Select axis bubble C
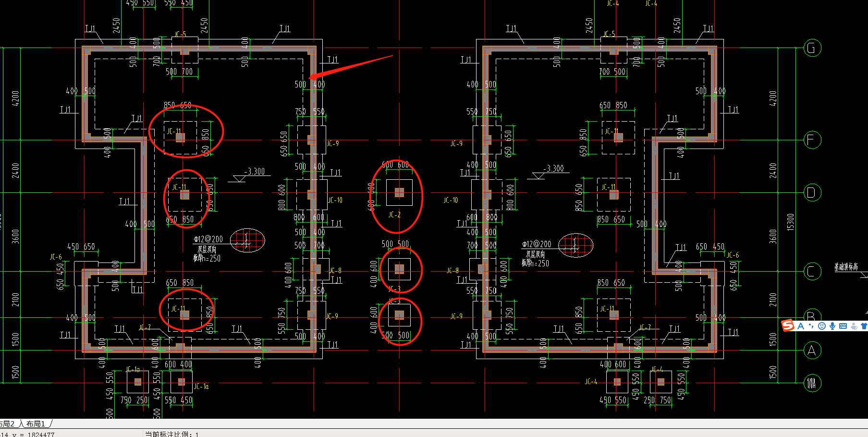 point(812,272)
